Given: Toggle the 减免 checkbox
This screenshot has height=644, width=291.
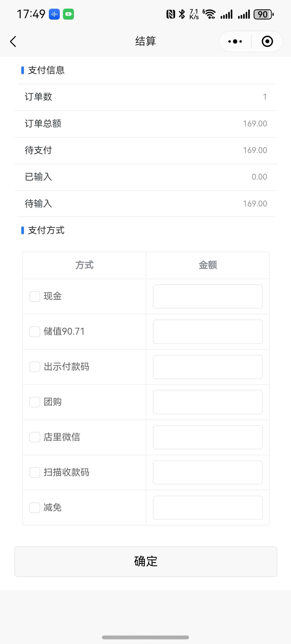Looking at the screenshot, I should tap(35, 507).
